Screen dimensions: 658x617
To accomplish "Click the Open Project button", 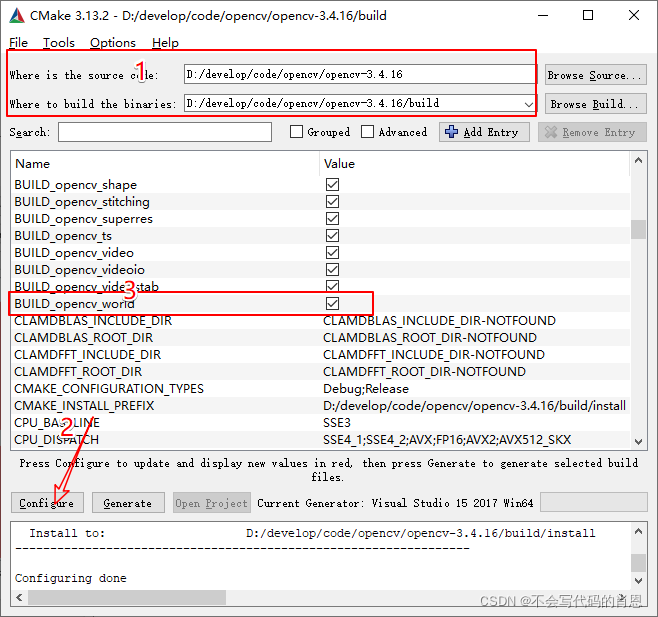I will pos(212,502).
